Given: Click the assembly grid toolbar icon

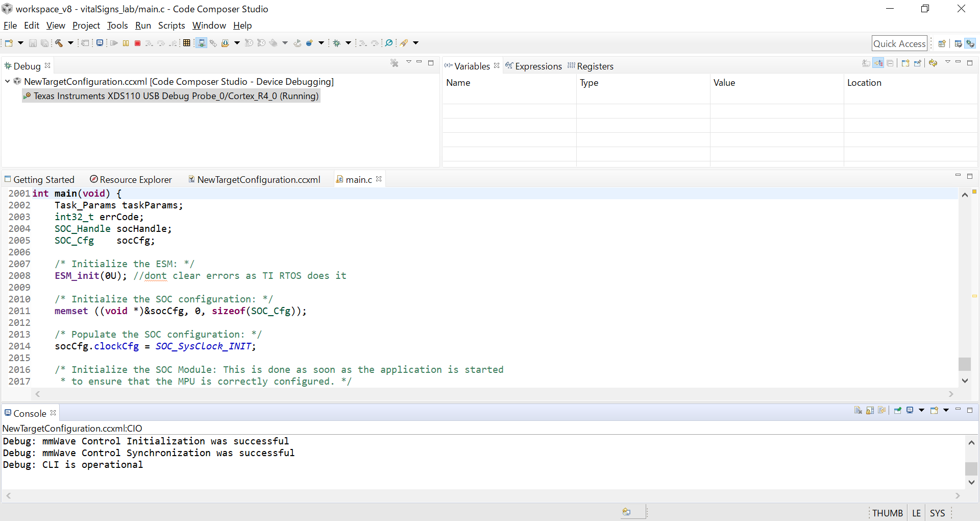Looking at the screenshot, I should click(187, 43).
